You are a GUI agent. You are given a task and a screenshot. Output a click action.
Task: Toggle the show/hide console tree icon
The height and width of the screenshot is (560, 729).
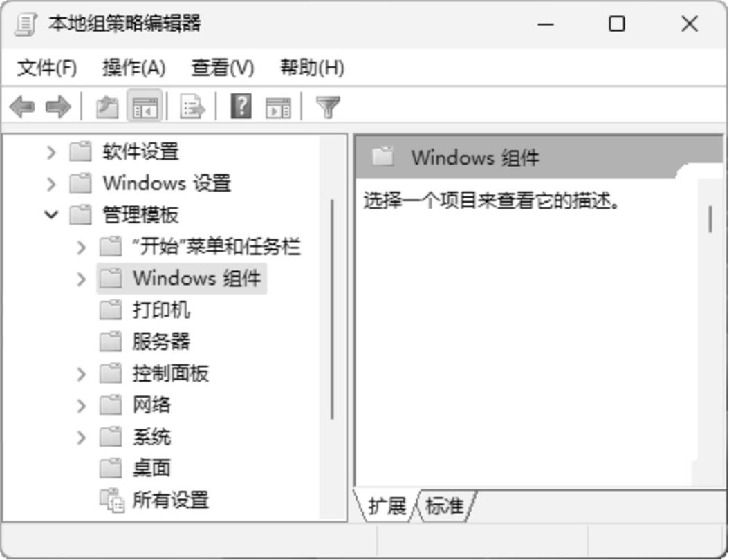(x=145, y=107)
